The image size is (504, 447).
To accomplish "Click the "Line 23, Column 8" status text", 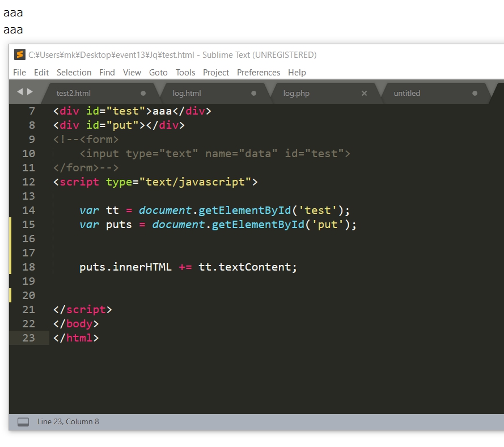I will 67,421.
